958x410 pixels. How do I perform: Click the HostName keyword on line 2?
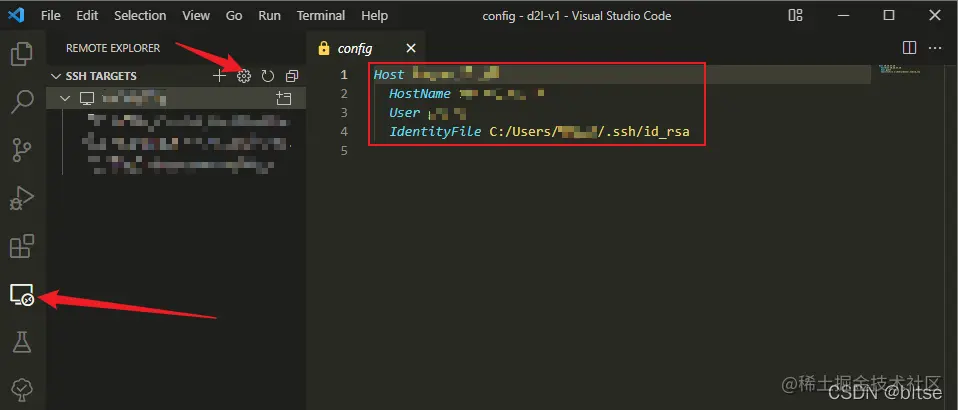tap(420, 93)
